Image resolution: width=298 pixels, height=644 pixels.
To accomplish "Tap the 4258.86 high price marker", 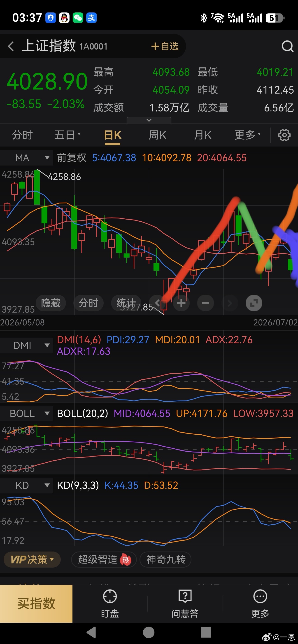I will tap(64, 177).
